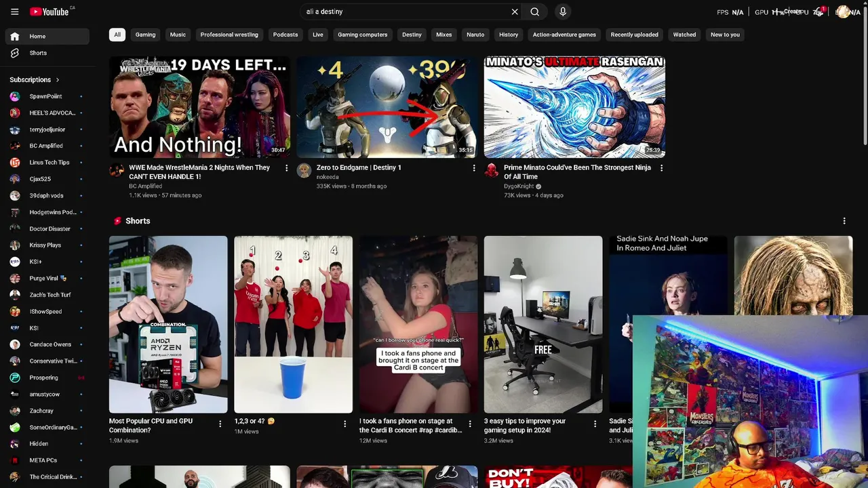Click the Shorts section heading
This screenshot has height=488, width=868.
point(138,221)
